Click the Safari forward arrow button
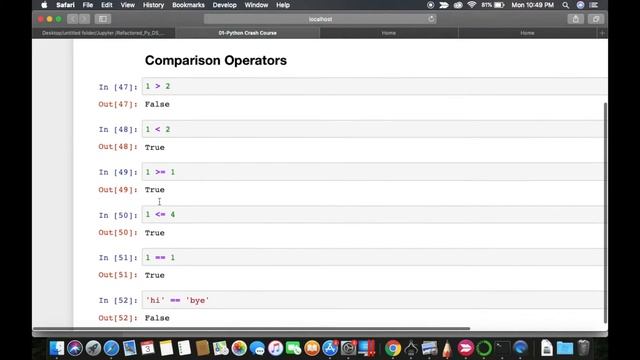The width and height of the screenshot is (640, 360). 84,19
